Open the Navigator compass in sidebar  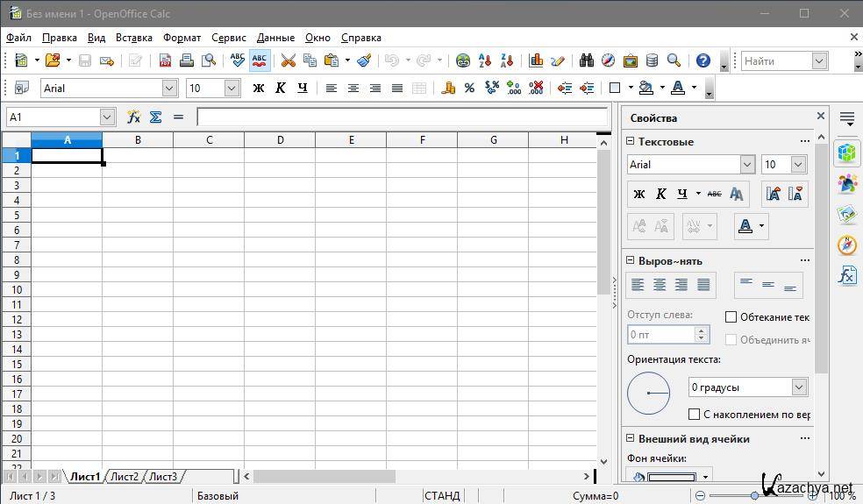pyautogui.click(x=846, y=245)
